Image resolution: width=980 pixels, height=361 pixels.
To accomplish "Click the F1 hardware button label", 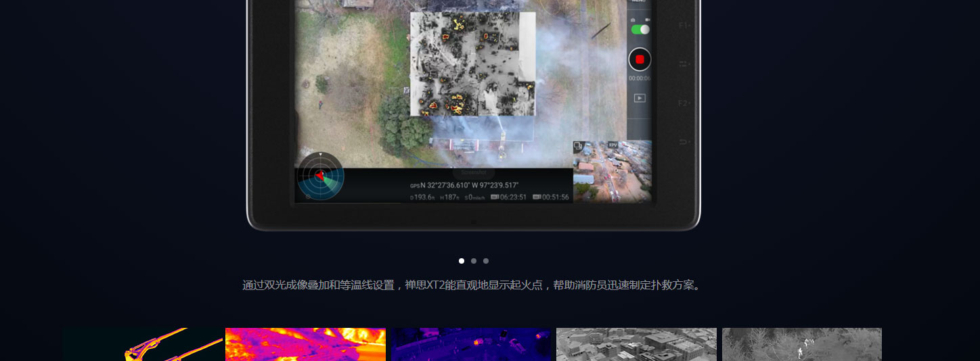I will (684, 26).
